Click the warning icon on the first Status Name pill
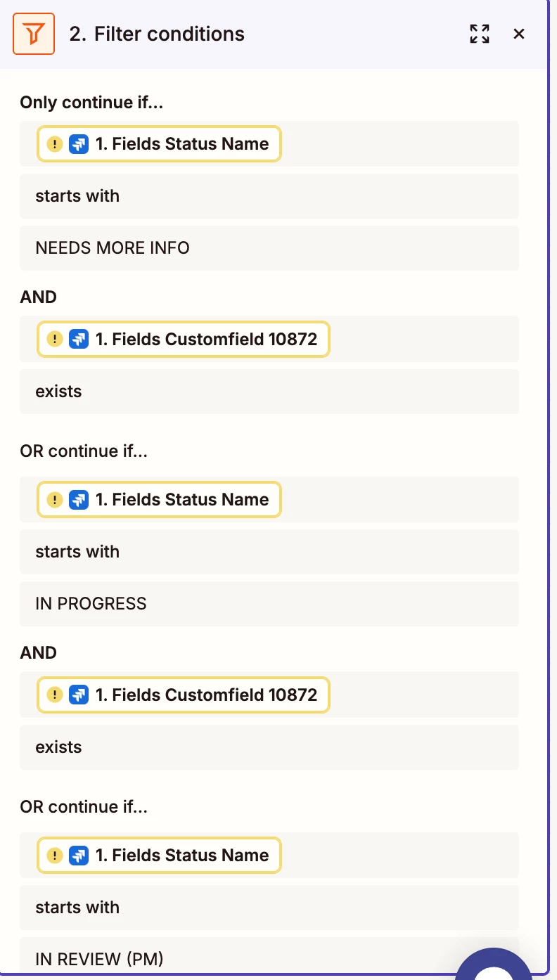The height and width of the screenshot is (980, 557). tap(55, 144)
